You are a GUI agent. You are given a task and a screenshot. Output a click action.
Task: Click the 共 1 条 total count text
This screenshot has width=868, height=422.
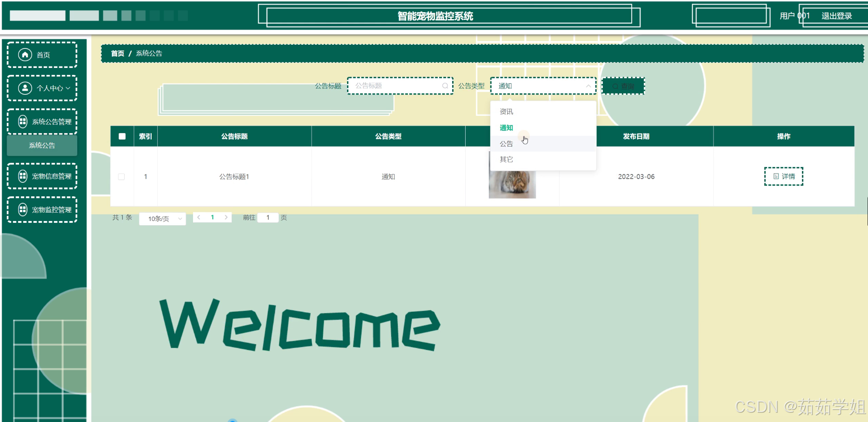[x=122, y=217]
